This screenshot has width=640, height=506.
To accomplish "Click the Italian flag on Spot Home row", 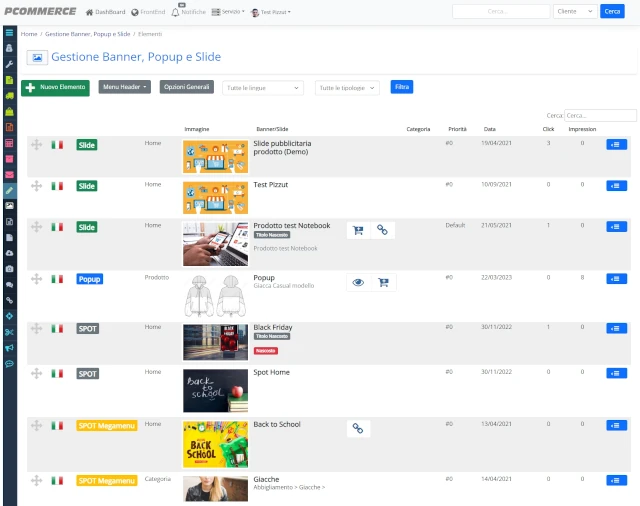I will point(57,373).
